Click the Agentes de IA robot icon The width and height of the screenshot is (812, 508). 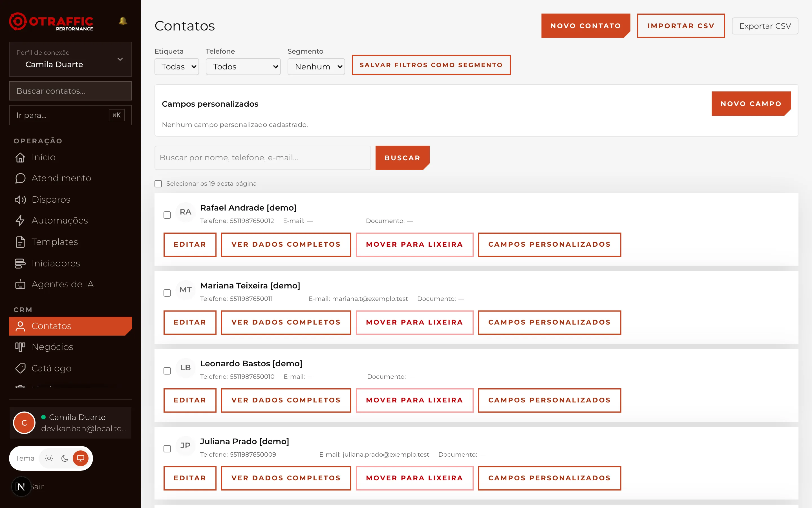(20, 284)
